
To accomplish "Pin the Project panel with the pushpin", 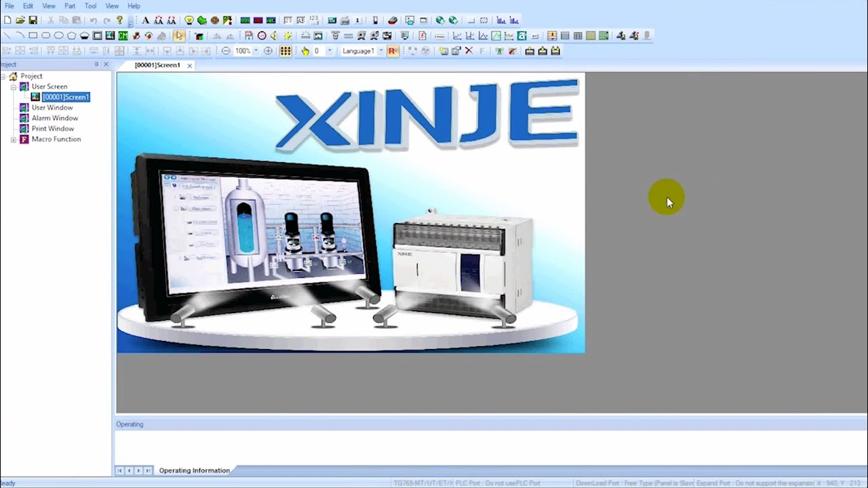I will 96,64.
